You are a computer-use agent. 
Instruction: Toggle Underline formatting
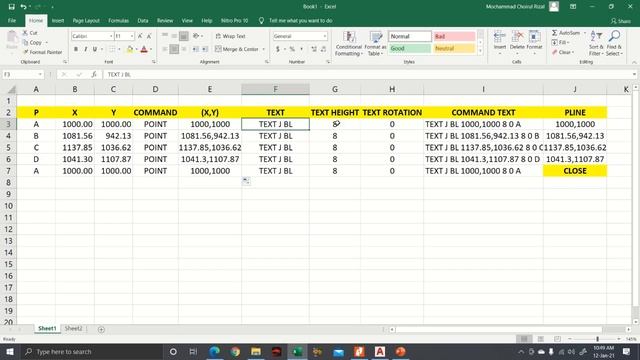click(95, 49)
